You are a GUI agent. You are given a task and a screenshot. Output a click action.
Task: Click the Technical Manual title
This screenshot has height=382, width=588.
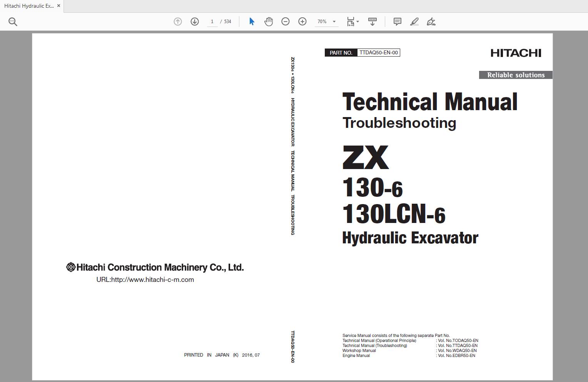tap(430, 102)
